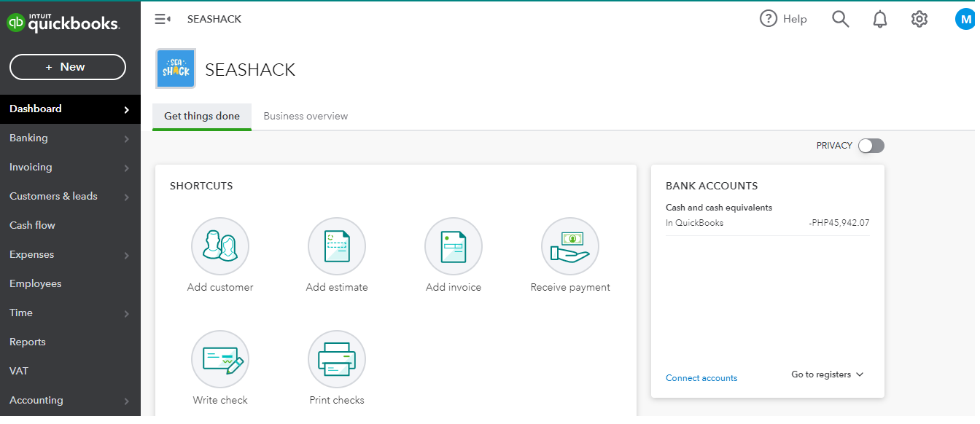
Task: Click the Connect accounts link
Action: click(x=701, y=378)
